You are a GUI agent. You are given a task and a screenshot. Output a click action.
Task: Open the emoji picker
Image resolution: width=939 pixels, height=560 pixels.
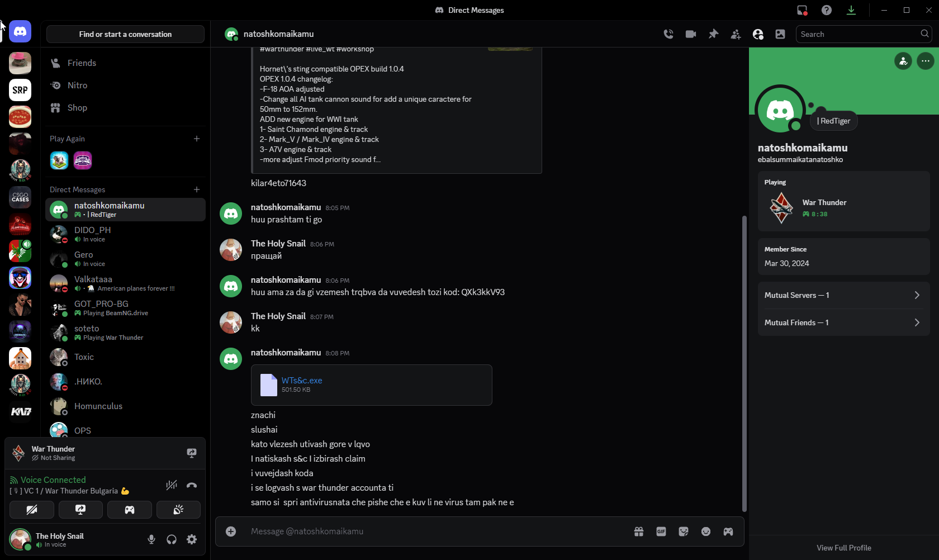[706, 531]
